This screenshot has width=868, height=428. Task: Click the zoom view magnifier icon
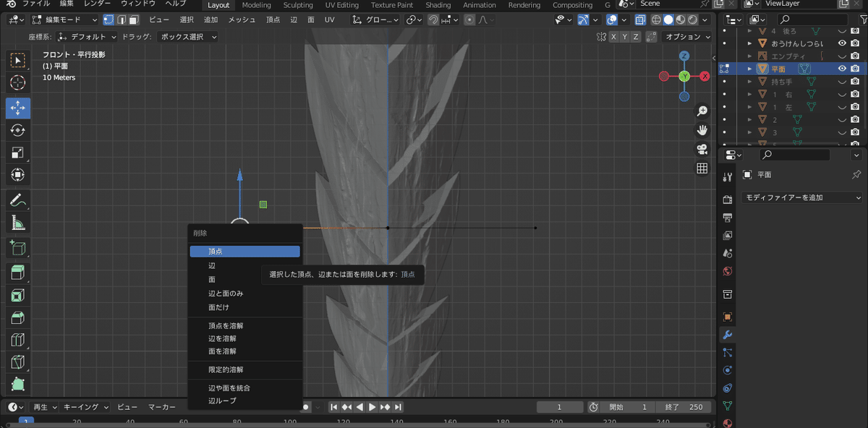coord(702,111)
